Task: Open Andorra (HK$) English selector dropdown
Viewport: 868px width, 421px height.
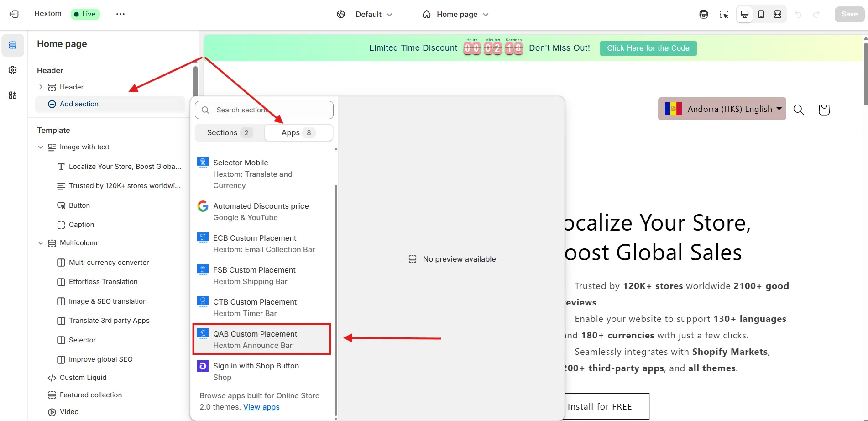Action: 722,109
